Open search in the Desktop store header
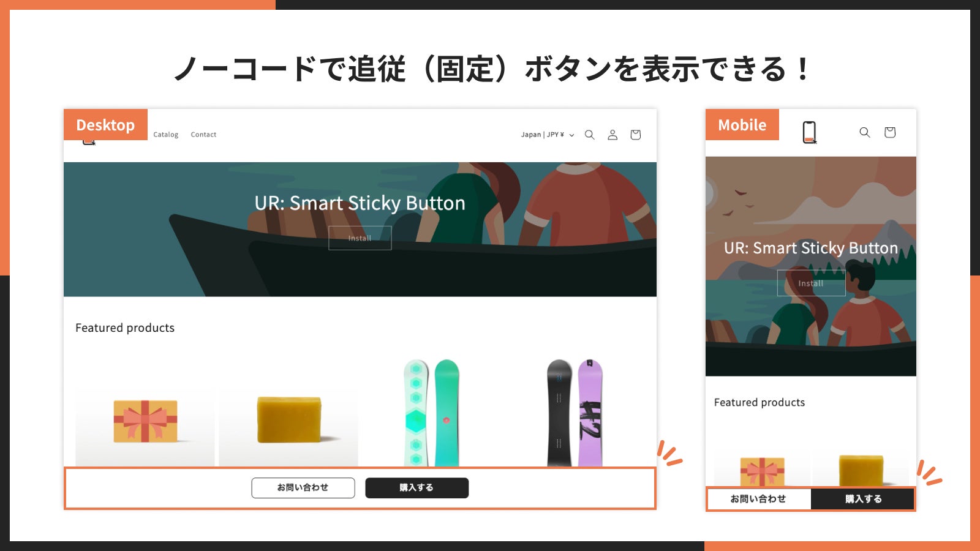980x551 pixels. (589, 135)
